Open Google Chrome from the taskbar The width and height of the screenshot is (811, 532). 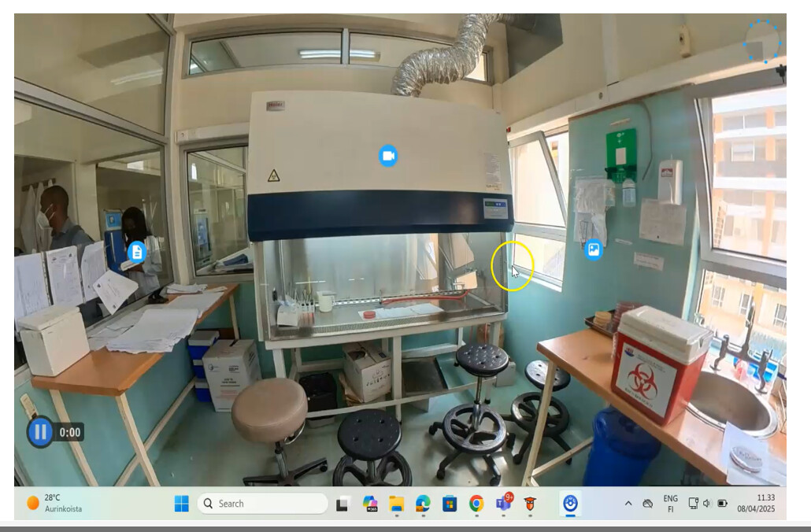point(476,504)
